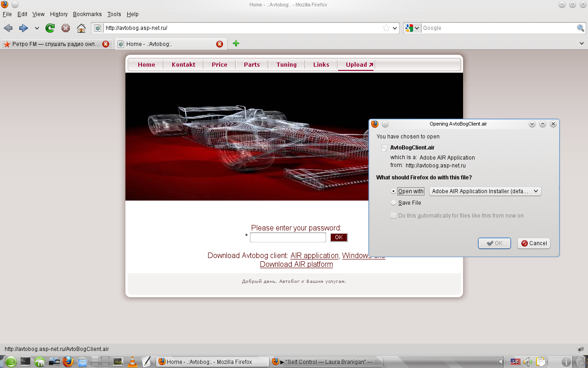588x368 pixels.
Task: Open the Home page via house icon
Action: click(x=81, y=28)
